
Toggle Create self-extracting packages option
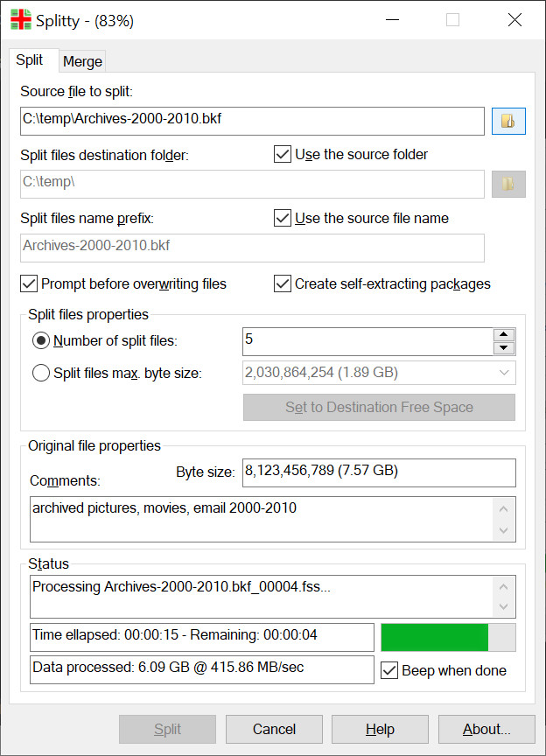[x=283, y=283]
